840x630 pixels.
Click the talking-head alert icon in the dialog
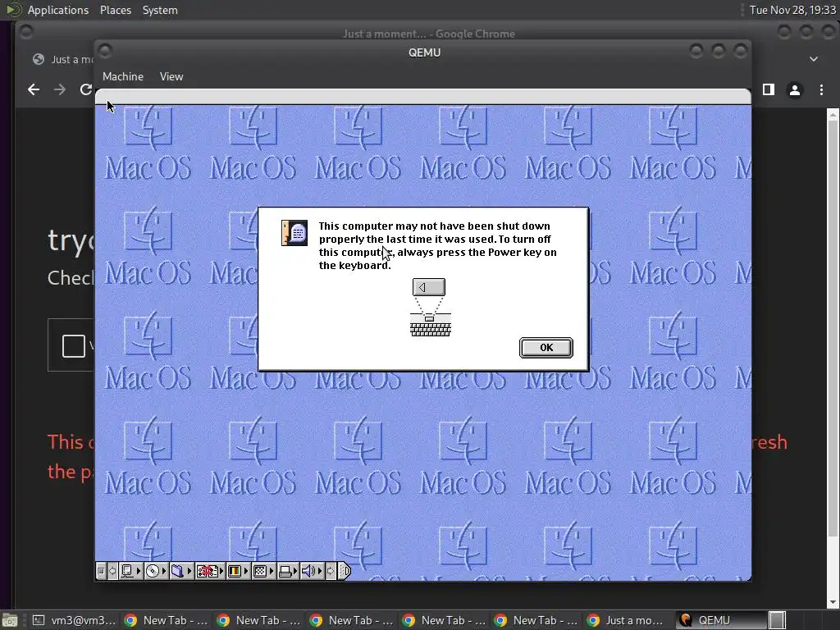[294, 232]
